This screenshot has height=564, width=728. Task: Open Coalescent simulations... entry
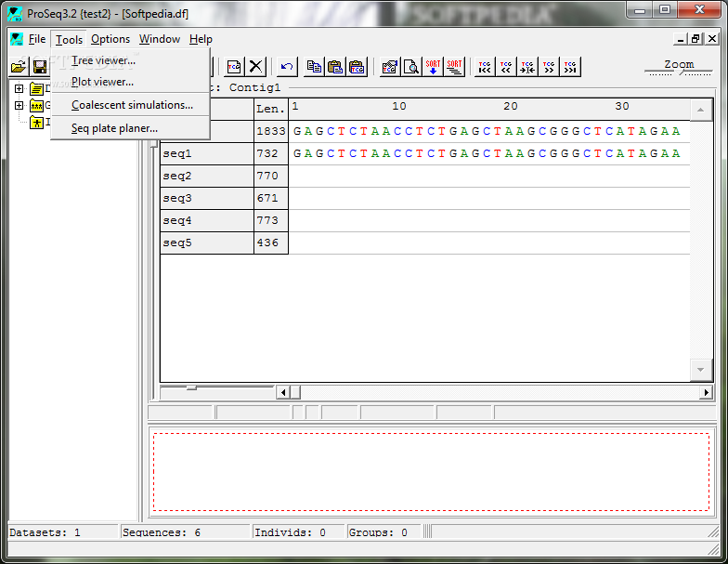pyautogui.click(x=130, y=105)
